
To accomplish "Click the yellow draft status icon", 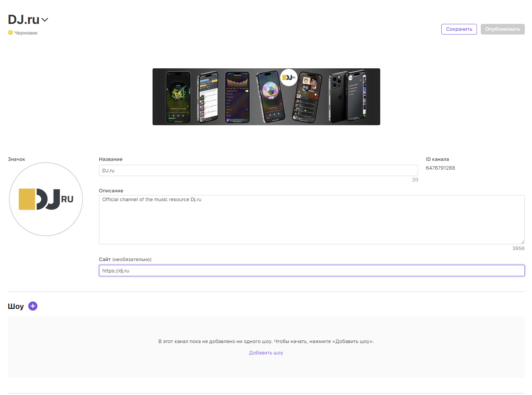I will [10, 33].
